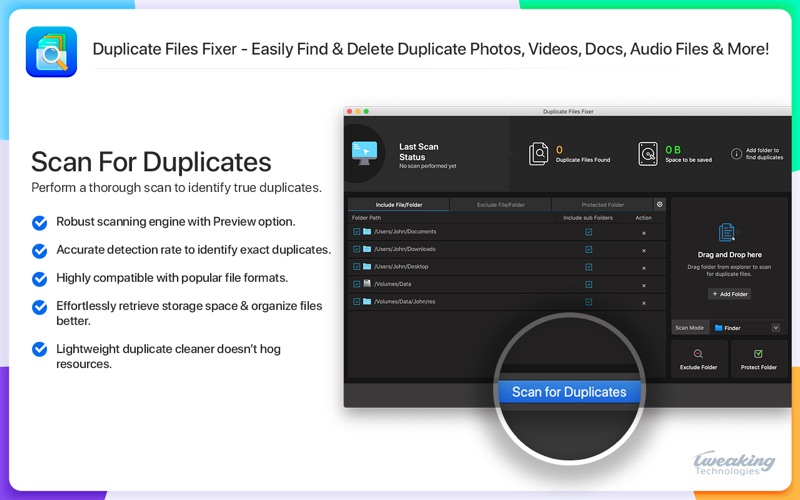The height and width of the screenshot is (500, 800).
Task: Click the Duplicate Files Found document icon
Action: tap(538, 154)
